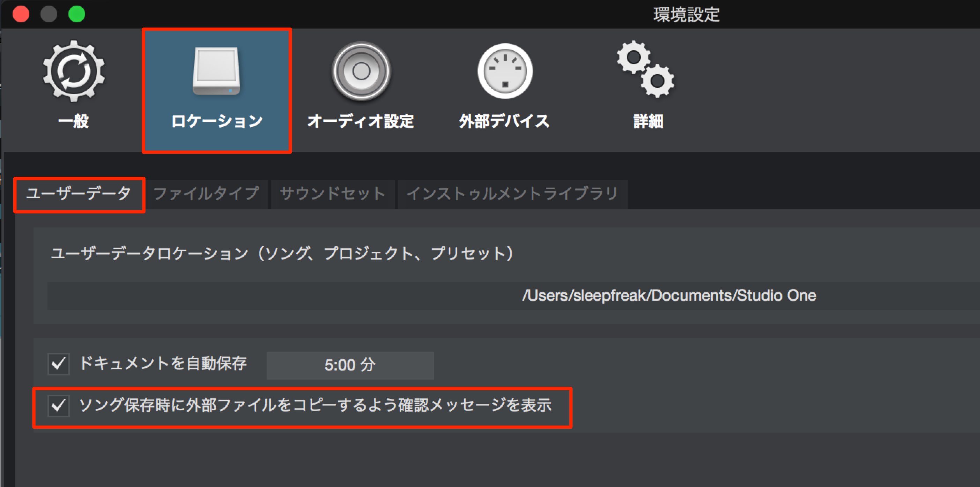Open the 一般 general settings gear icon
Screen dimensions: 980x487
(73, 71)
